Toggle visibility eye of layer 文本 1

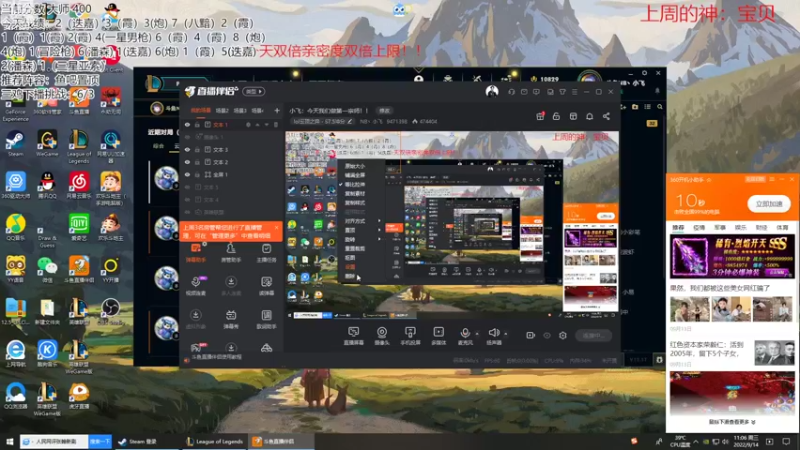click(x=187, y=124)
